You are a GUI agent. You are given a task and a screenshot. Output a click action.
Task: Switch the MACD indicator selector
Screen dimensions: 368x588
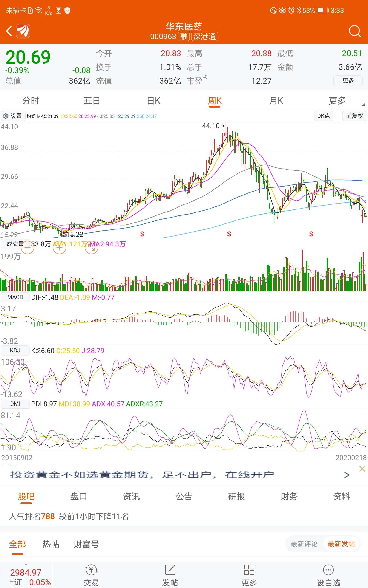coord(15,297)
